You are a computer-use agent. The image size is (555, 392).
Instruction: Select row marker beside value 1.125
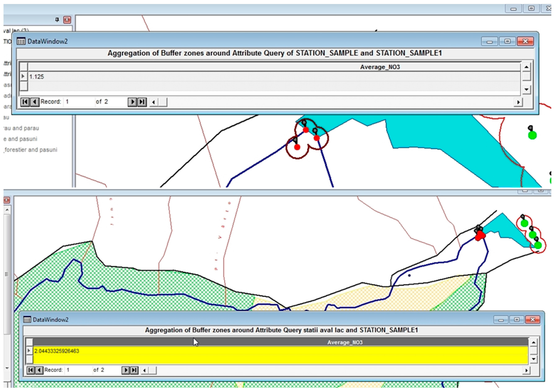click(23, 77)
